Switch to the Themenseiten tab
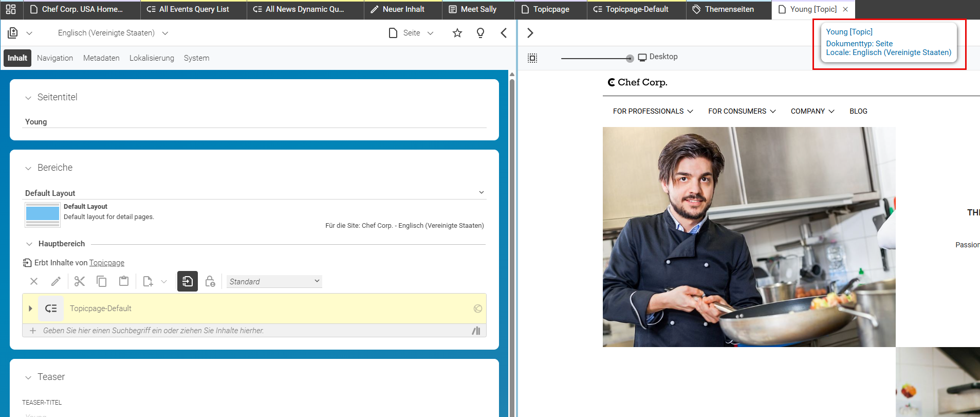Screen dimensions: 980x417 click(729, 9)
